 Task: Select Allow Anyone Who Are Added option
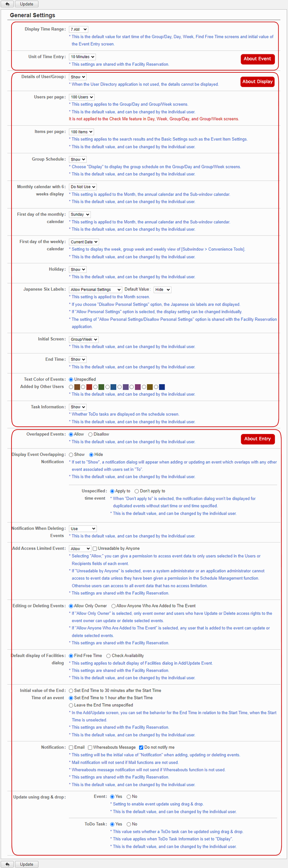coord(114,606)
